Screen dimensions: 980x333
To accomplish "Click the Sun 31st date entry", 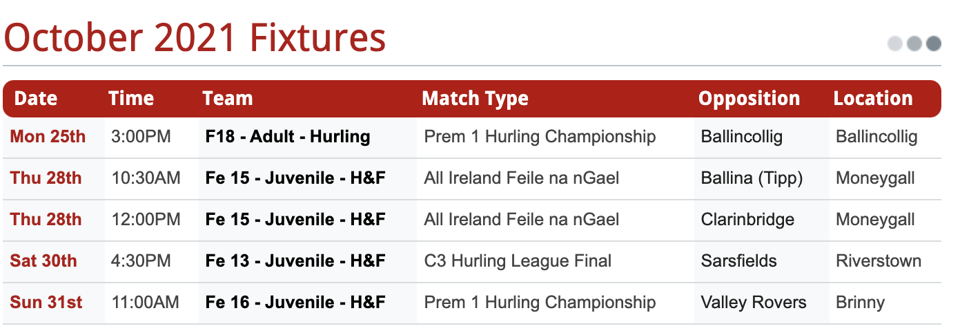I will [46, 303].
